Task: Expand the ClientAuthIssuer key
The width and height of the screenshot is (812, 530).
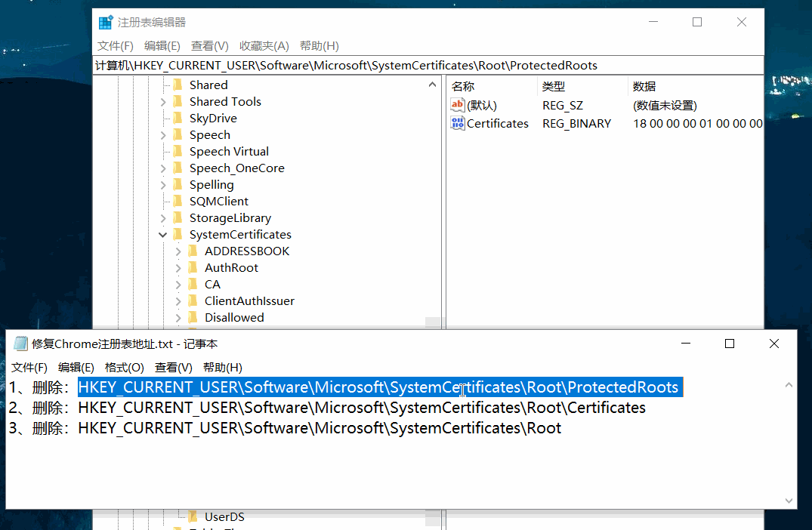Action: [178, 301]
